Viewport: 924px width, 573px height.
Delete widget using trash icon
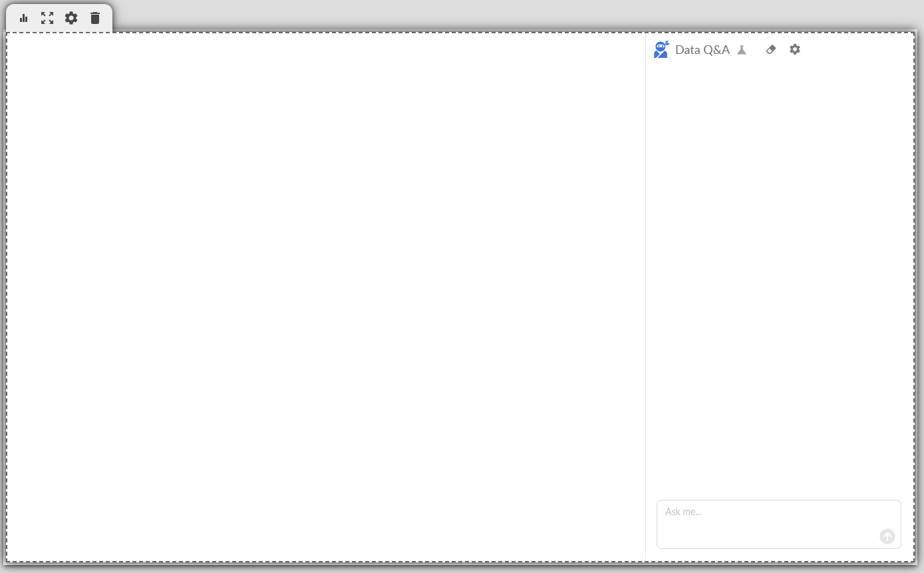pos(95,18)
